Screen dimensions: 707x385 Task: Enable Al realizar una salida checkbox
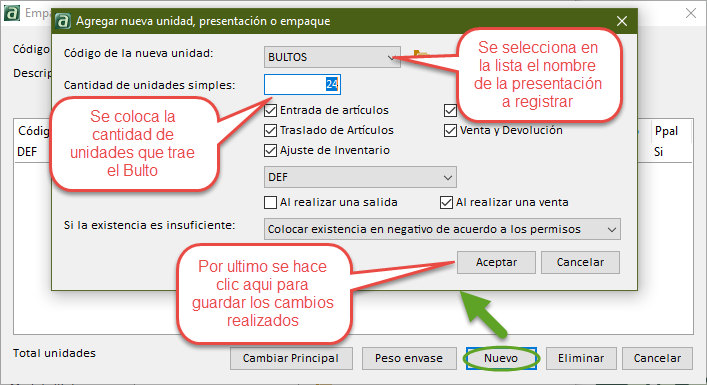coord(271,202)
